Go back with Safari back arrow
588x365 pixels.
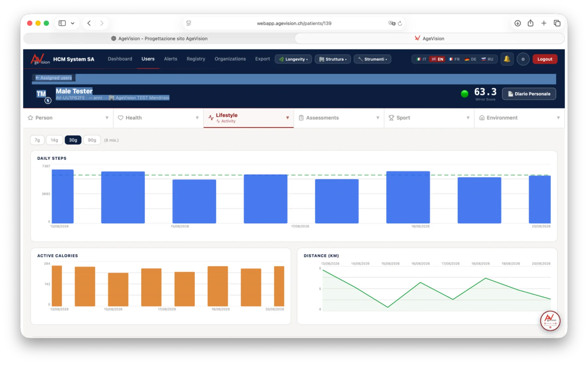pyautogui.click(x=89, y=23)
